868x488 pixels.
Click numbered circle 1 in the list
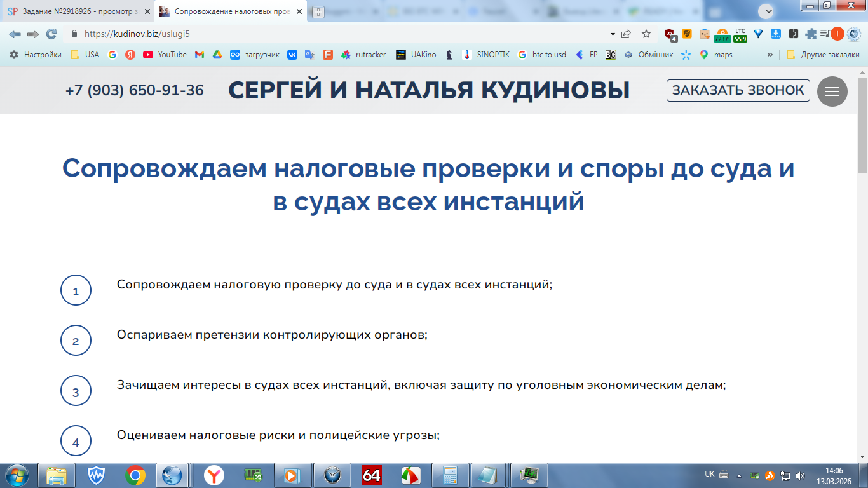pos(76,290)
